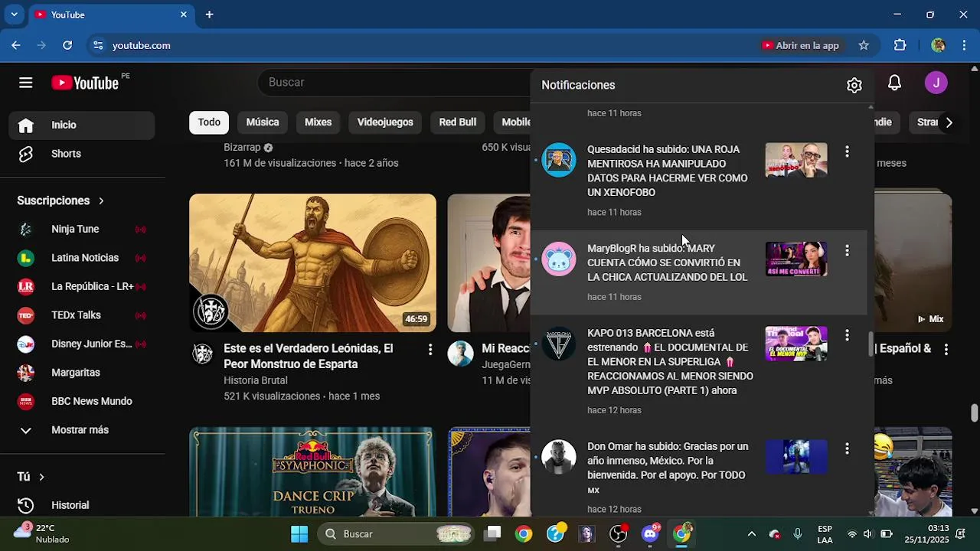The width and height of the screenshot is (980, 551).
Task: Click Historia Brutal channel avatar under video
Action: pos(202,354)
